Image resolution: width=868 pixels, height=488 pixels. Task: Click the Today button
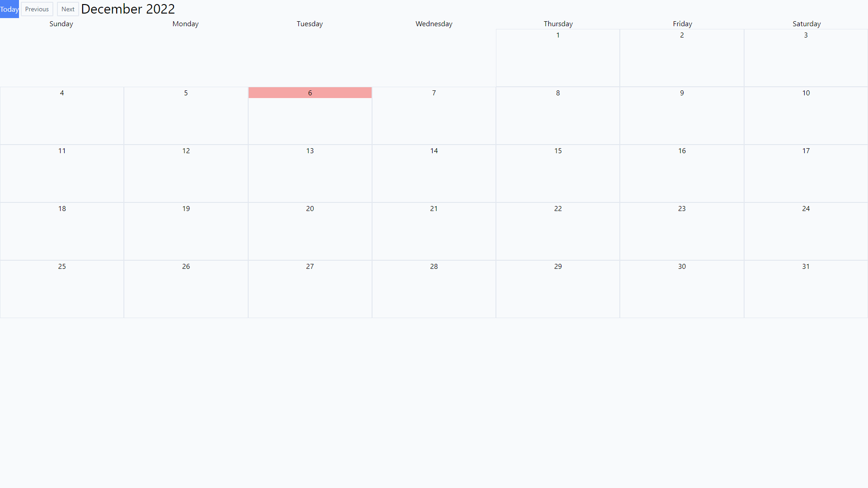[x=9, y=9]
